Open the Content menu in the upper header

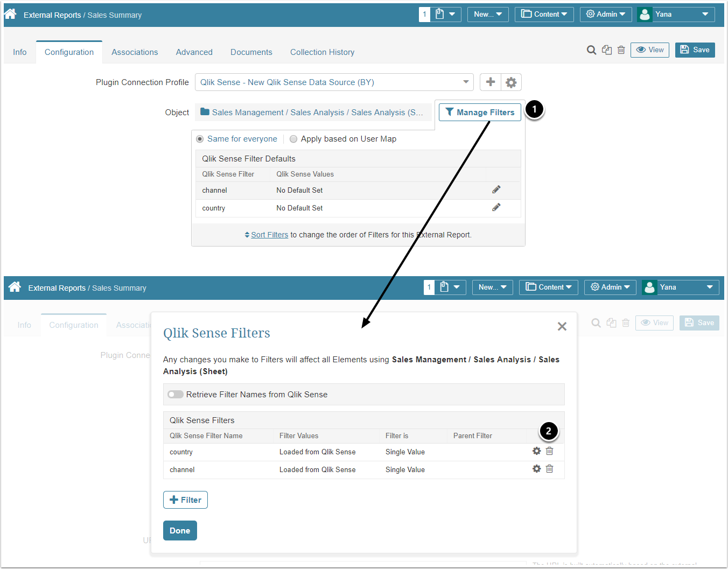(x=544, y=15)
